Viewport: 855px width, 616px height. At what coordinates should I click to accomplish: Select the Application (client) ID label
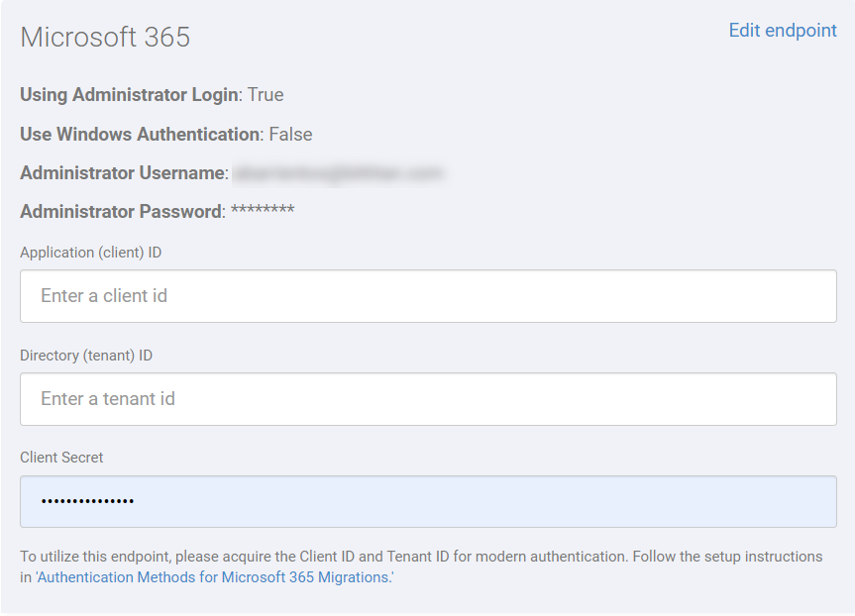(89, 253)
